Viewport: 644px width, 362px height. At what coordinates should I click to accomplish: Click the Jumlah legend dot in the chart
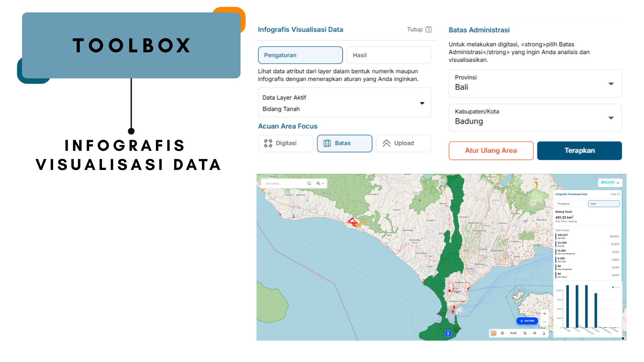pyautogui.click(x=613, y=287)
